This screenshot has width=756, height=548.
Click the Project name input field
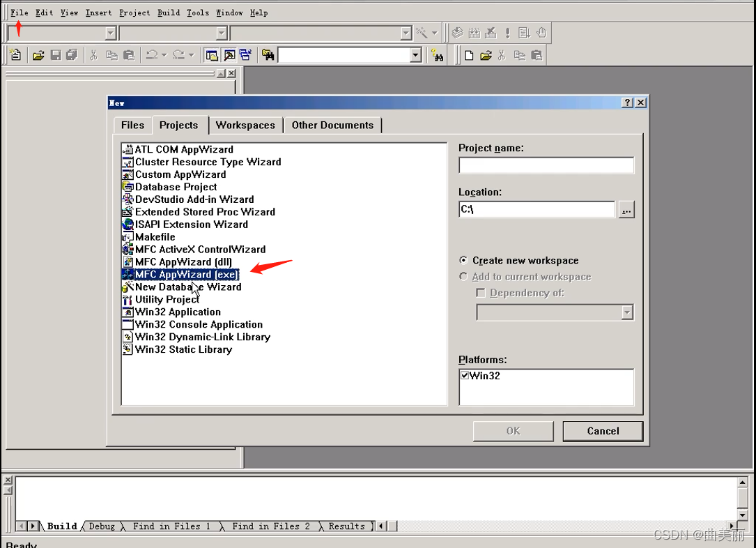546,165
